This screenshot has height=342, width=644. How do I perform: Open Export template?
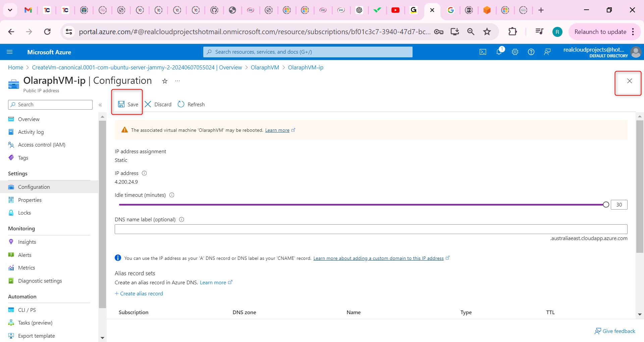click(36, 336)
